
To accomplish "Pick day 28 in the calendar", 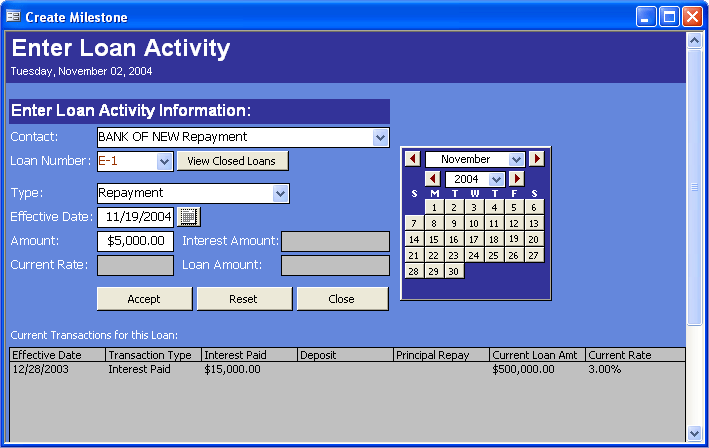I will pyautogui.click(x=414, y=271).
